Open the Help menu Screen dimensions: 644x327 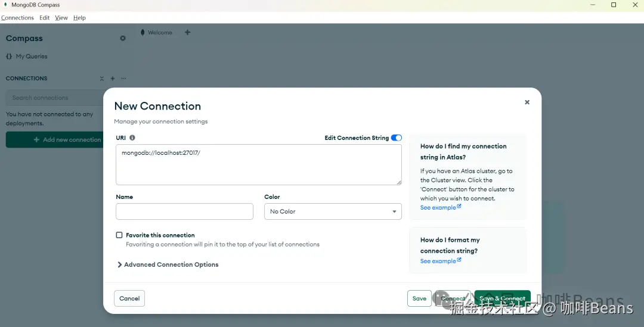tap(79, 18)
